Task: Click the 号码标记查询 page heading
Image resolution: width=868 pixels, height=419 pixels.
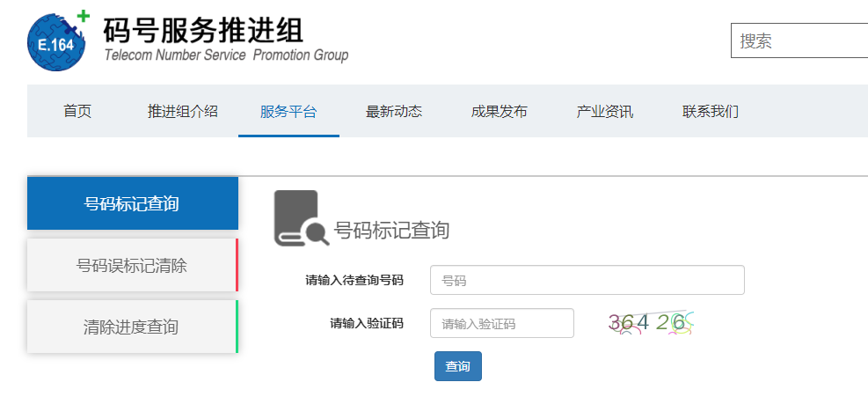Action: click(391, 230)
